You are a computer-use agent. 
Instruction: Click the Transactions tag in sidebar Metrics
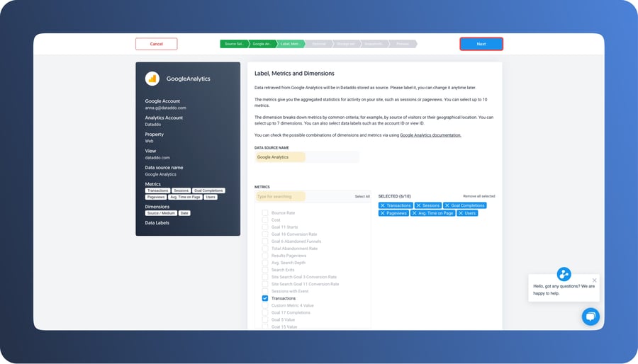click(x=158, y=190)
